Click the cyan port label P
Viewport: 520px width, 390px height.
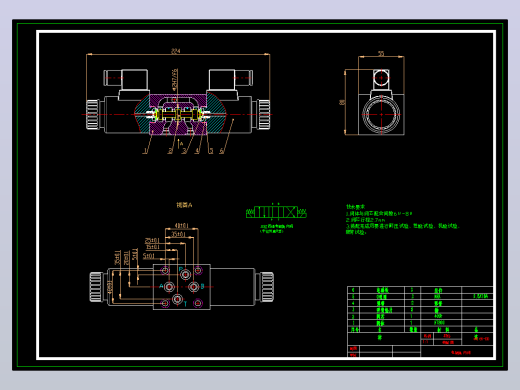[181, 269]
